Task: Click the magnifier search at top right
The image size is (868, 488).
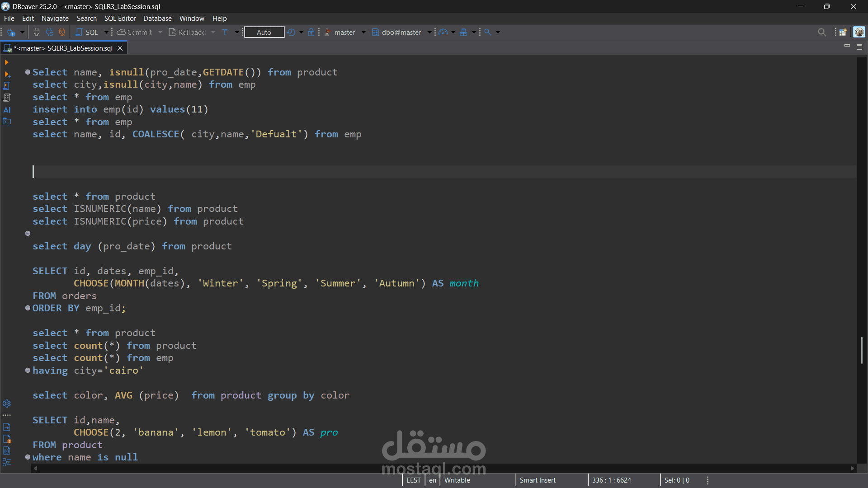Action: [822, 33]
